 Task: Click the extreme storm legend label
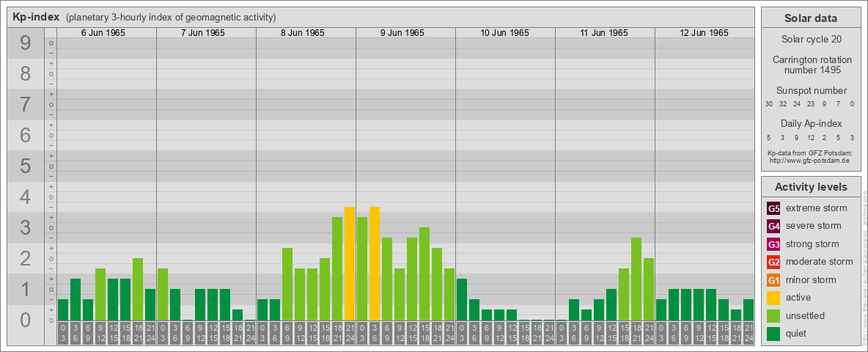[817, 208]
